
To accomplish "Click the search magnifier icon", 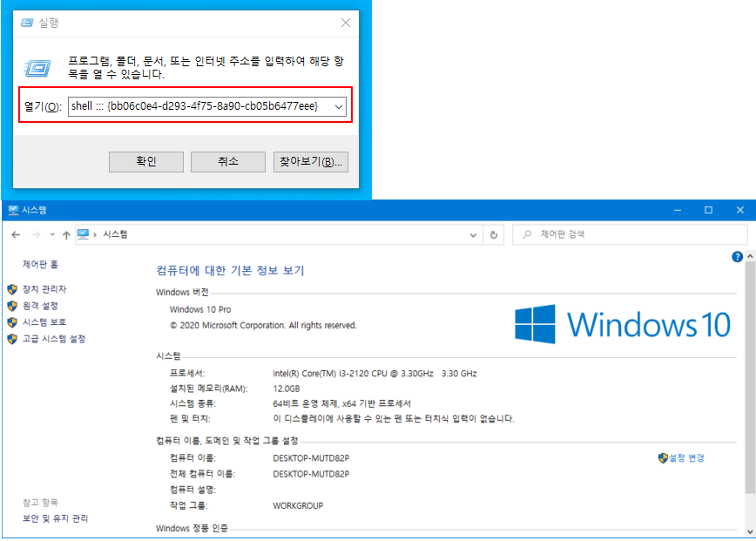I will (x=526, y=234).
